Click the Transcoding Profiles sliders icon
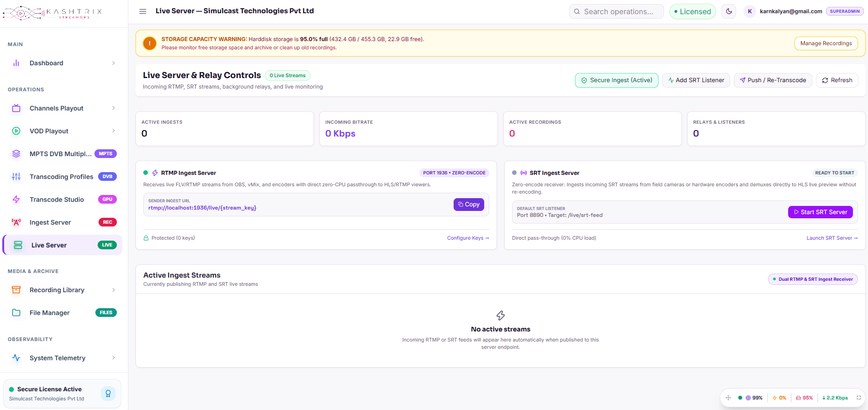The height and width of the screenshot is (410, 868). coord(16,177)
